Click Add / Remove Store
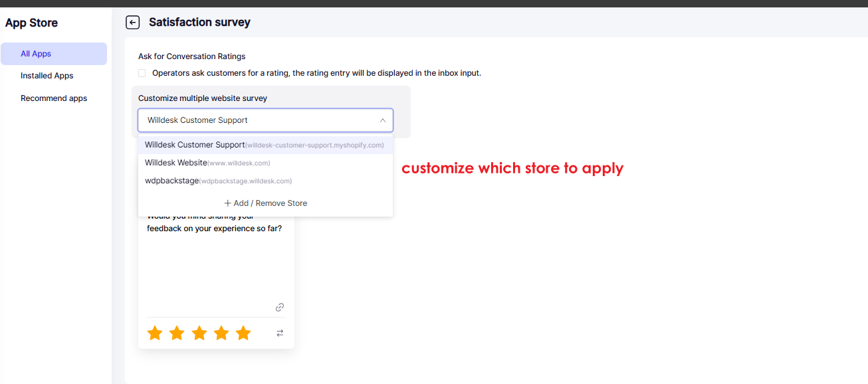The width and height of the screenshot is (868, 384). (x=266, y=203)
